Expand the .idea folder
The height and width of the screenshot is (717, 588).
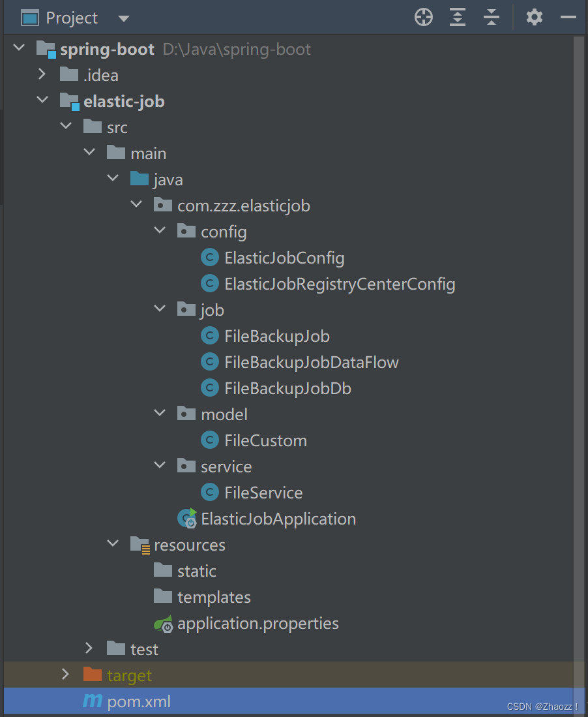coord(42,74)
